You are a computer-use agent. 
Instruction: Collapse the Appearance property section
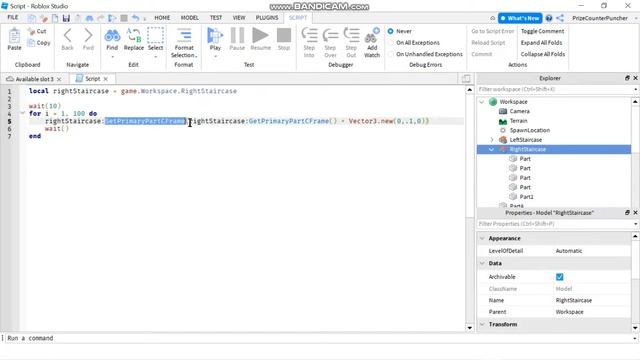point(482,238)
